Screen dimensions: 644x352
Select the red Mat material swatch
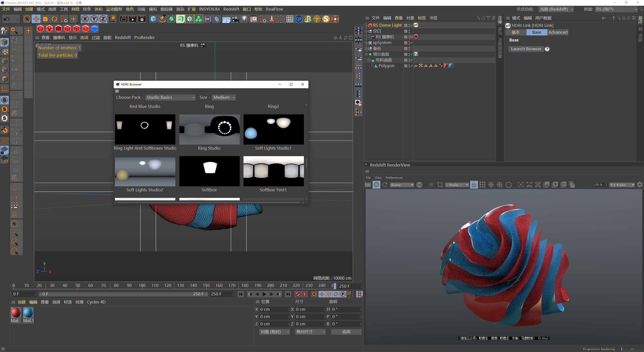click(x=16, y=313)
